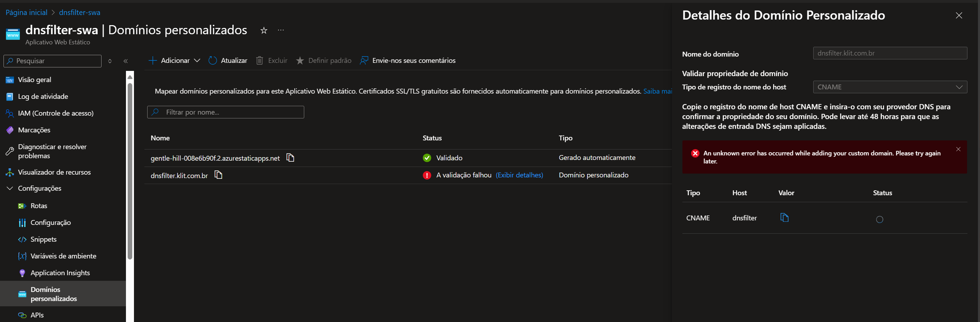Go to Página inicial breadcrumb
980x322 pixels.
(x=27, y=13)
